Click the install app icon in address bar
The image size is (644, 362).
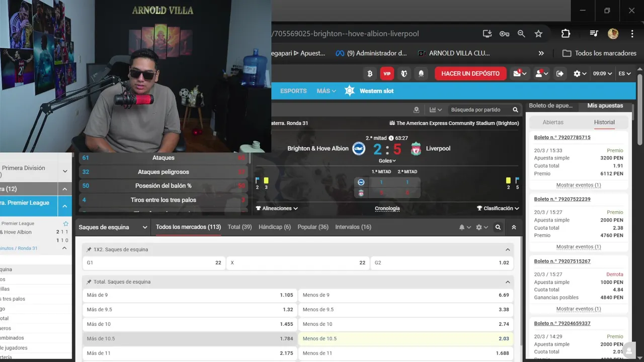point(487,34)
